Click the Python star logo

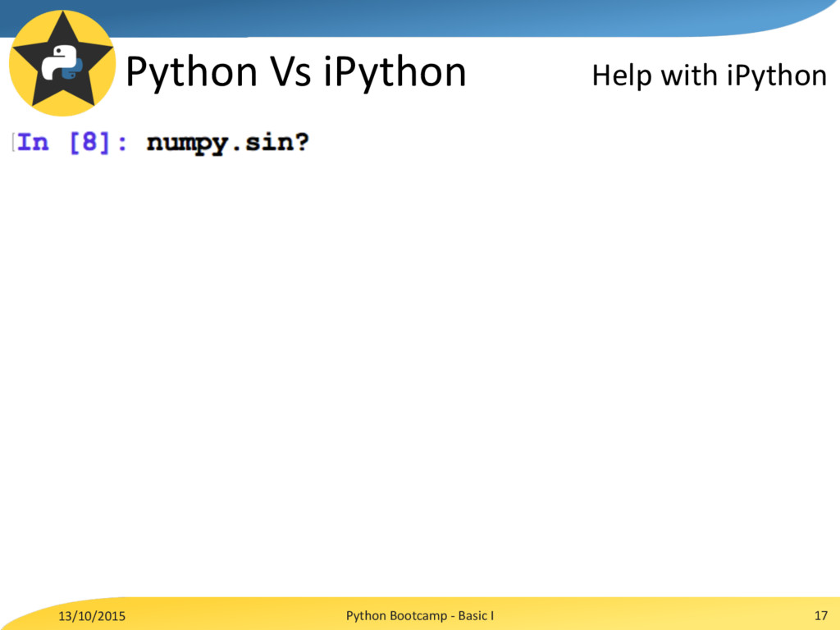point(62,62)
